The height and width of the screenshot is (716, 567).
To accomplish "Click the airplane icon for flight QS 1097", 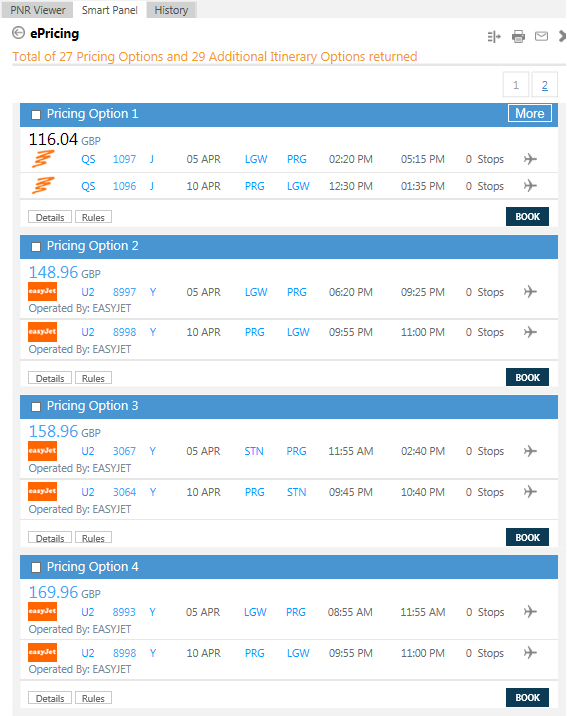I will pos(530,159).
